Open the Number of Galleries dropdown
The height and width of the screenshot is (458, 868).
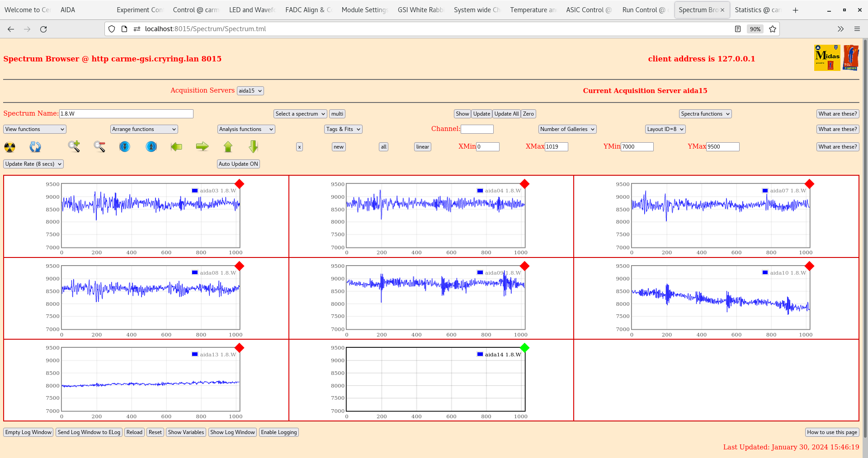point(567,129)
